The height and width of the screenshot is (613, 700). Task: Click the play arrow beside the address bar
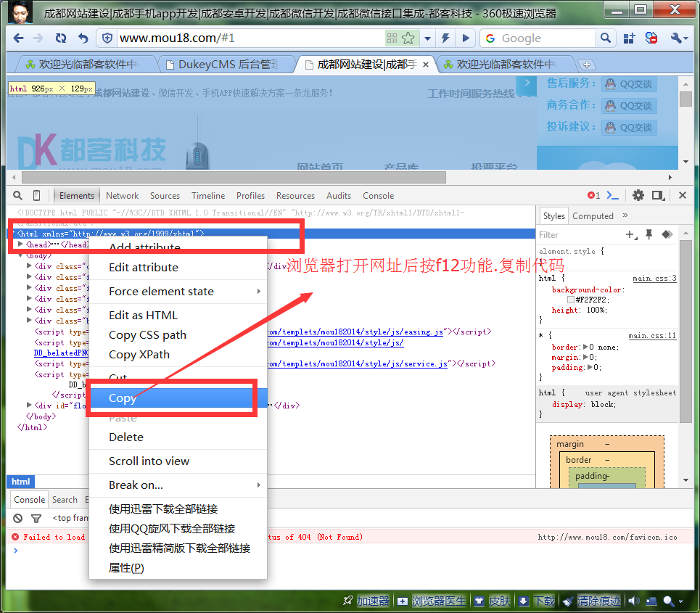click(x=466, y=38)
